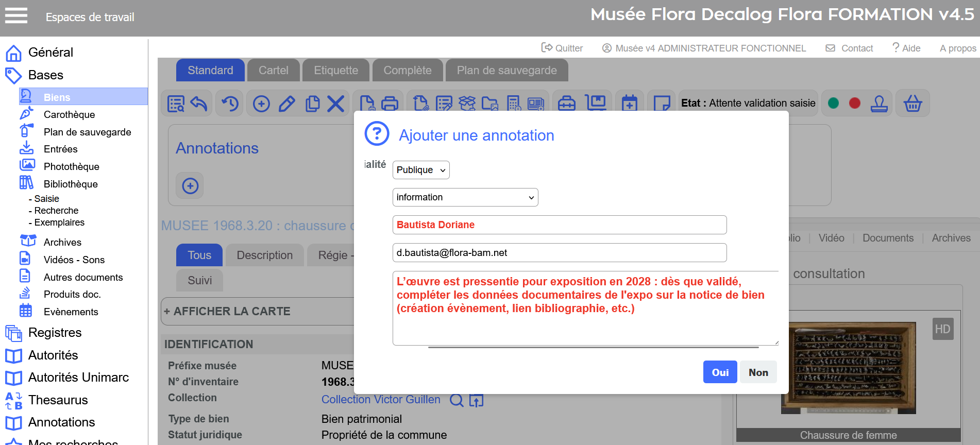980x445 pixels.
Task: Click the email field containing d.bautista@flora-bam.net
Action: 559,253
